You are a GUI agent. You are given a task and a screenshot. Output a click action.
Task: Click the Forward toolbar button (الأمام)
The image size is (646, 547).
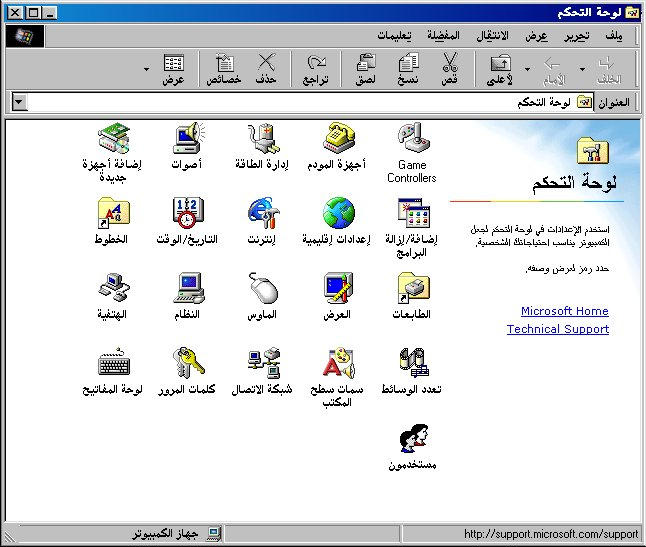pyautogui.click(x=553, y=69)
